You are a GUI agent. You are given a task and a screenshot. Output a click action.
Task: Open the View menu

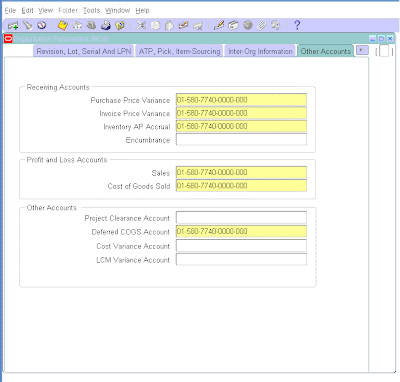[x=45, y=11]
